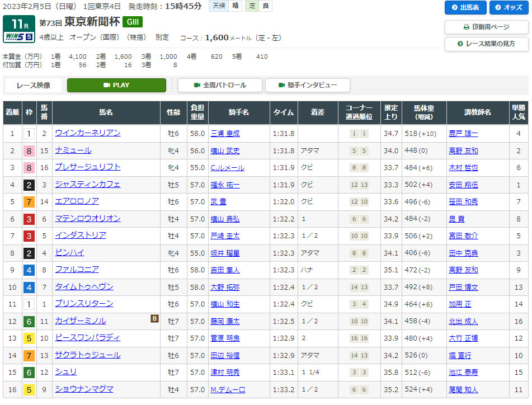Click the green GIII grade badge
The image size is (532, 405).
click(133, 22)
